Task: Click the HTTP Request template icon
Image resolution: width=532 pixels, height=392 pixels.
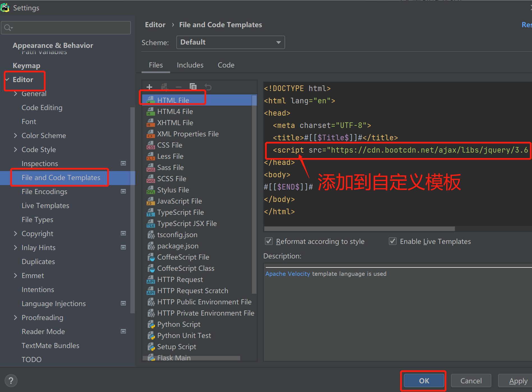Action: (x=151, y=279)
